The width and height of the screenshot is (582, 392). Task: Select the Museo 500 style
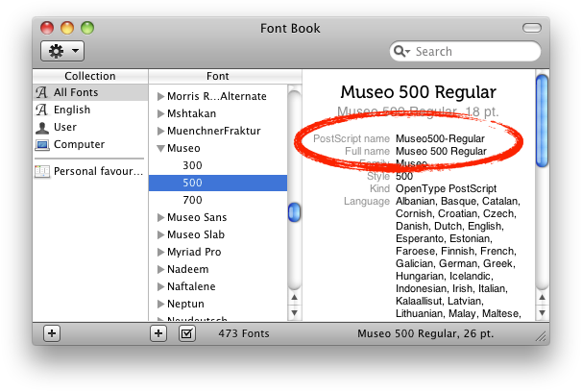tap(218, 183)
